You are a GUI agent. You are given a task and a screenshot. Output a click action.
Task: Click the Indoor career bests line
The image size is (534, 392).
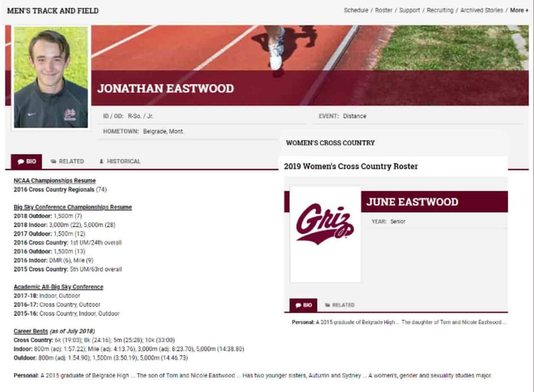tap(129, 349)
